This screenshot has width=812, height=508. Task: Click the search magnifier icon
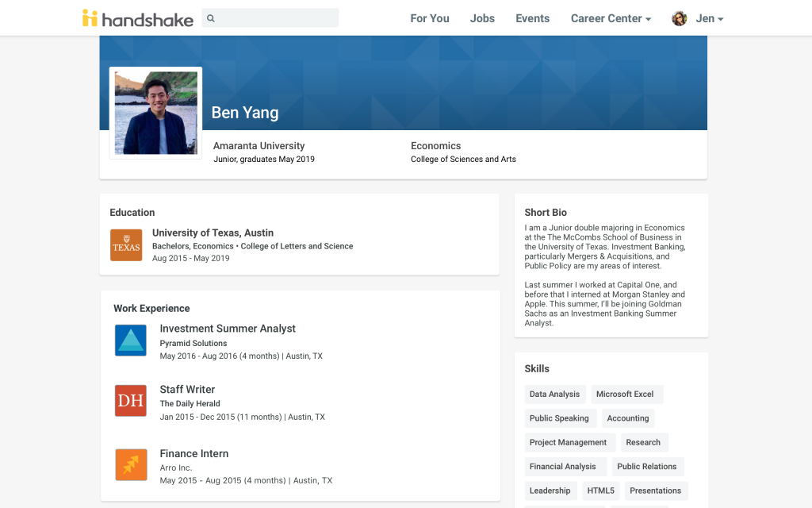click(211, 18)
